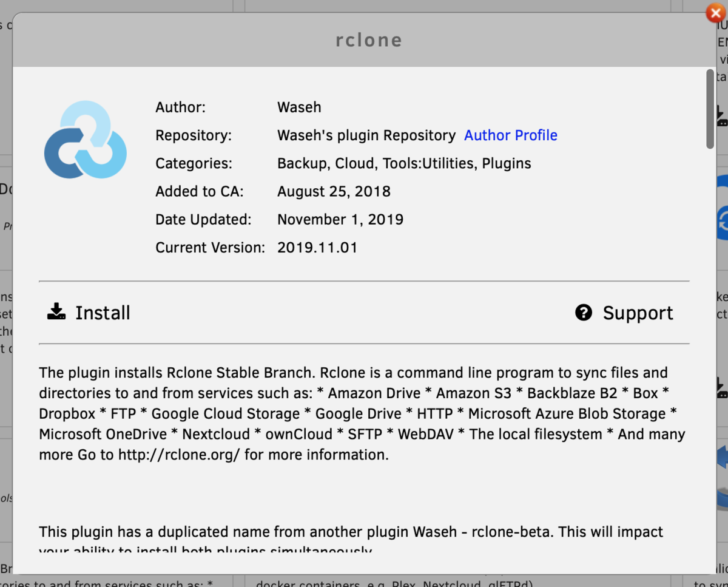
Task: Click the rclone popup title
Action: tap(369, 40)
